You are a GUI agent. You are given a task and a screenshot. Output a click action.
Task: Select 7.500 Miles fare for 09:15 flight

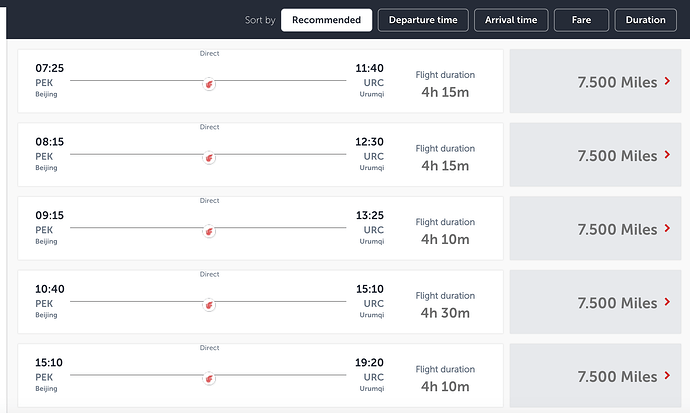[595, 228]
